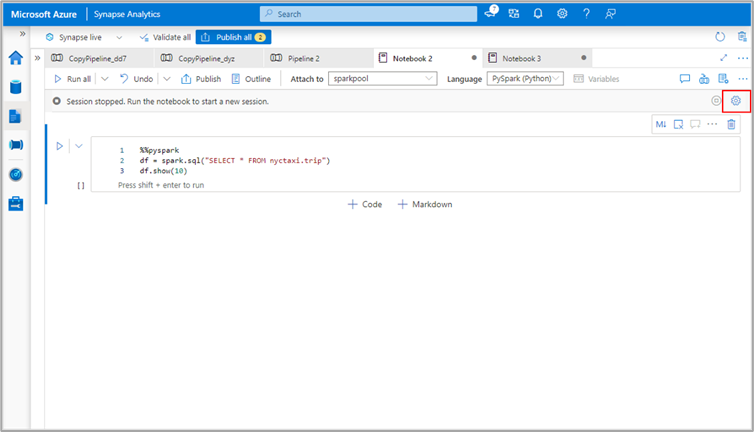Image resolution: width=754 pixels, height=432 pixels.
Task: Open Azure settings gear in header
Action: pos(562,13)
